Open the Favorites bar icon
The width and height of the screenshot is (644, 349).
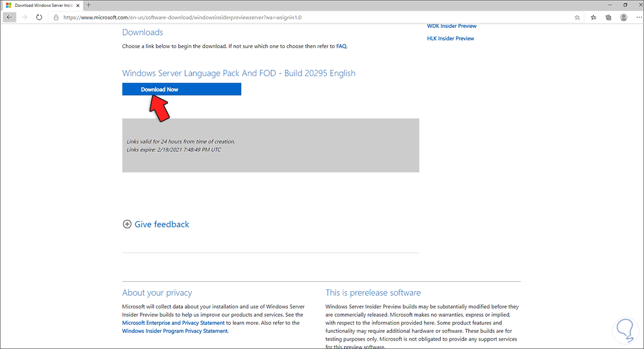click(x=593, y=17)
